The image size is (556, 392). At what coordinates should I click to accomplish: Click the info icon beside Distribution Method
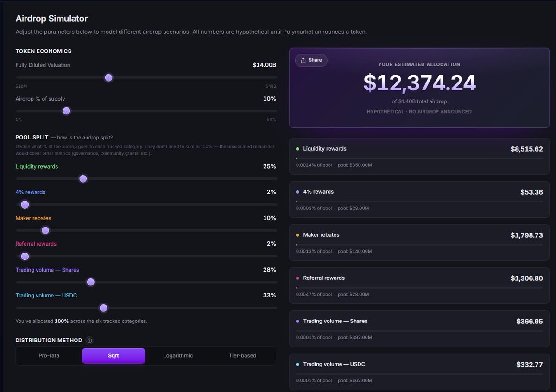[90, 341]
